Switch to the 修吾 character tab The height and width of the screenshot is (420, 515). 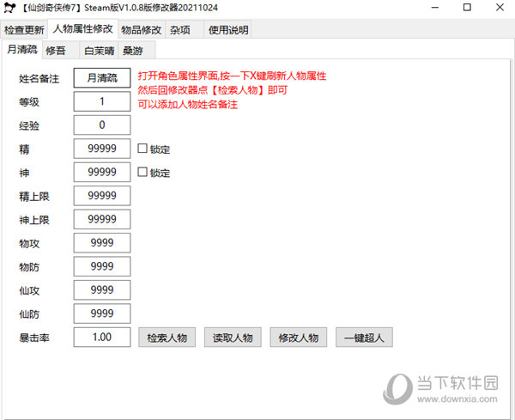tap(60, 51)
